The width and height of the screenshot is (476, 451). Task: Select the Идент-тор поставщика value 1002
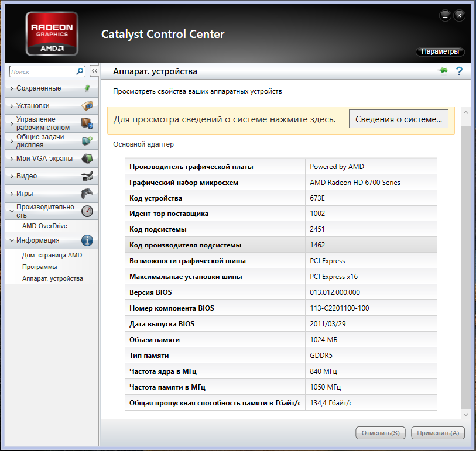tap(317, 214)
